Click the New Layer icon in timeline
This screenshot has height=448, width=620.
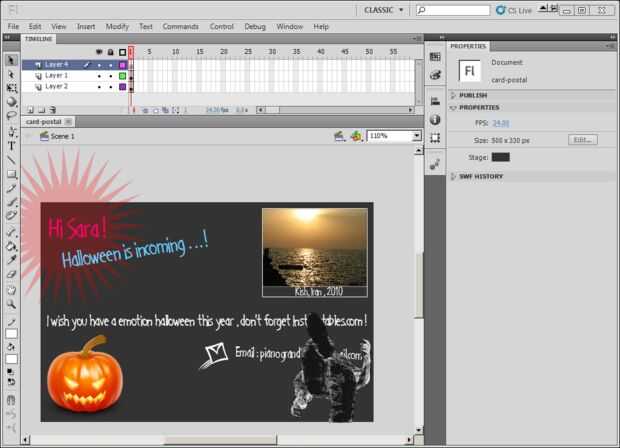click(30, 110)
